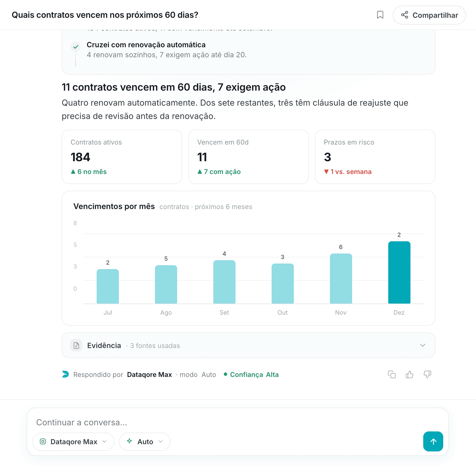Open the Prazos em risco card
This screenshot has height=467, width=476.
pos(375,157)
